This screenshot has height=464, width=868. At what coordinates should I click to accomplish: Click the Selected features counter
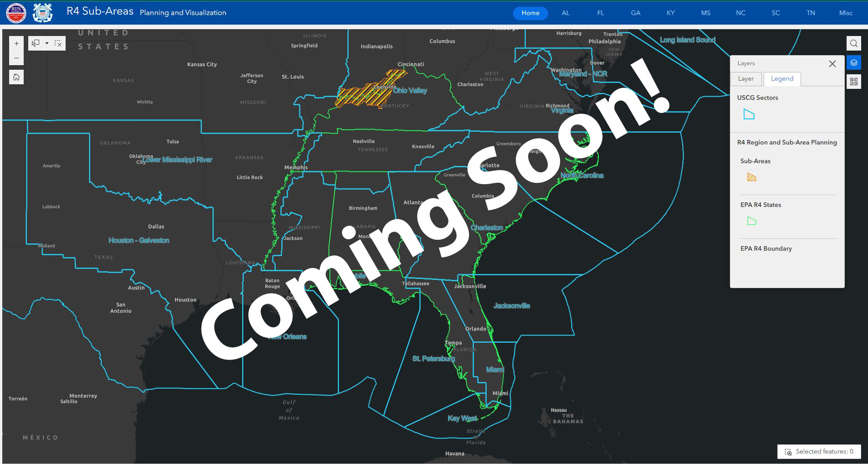[819, 452]
